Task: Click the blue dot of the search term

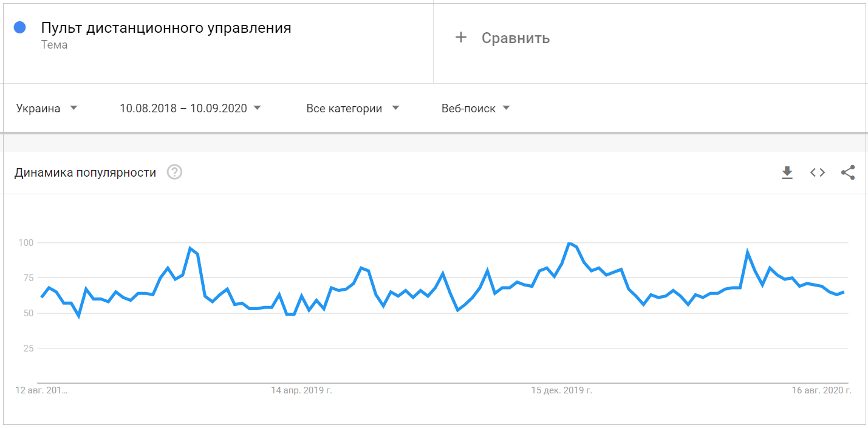Action: (19, 27)
